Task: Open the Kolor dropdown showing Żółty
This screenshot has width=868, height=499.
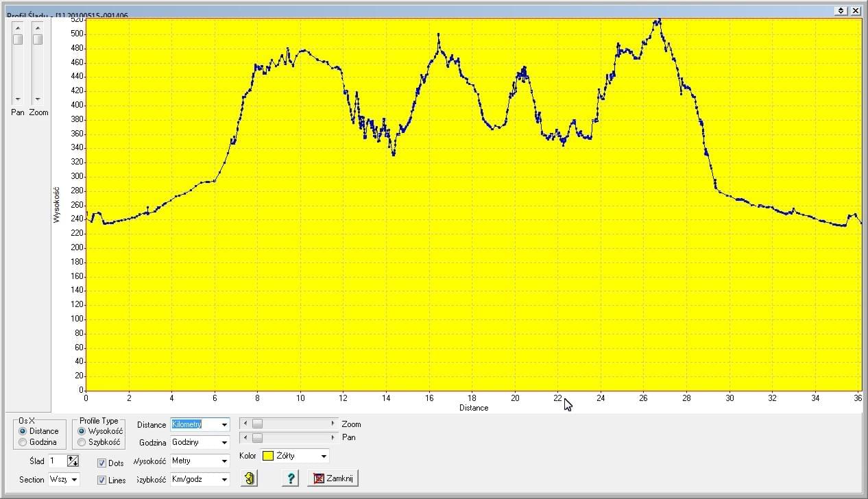Action: [323, 456]
